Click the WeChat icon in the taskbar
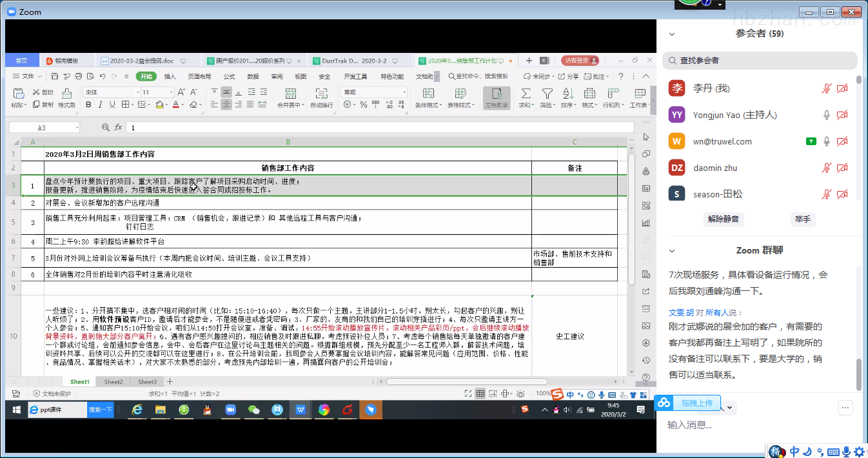Image resolution: width=868 pixels, height=458 pixels. pyautogui.click(x=254, y=410)
